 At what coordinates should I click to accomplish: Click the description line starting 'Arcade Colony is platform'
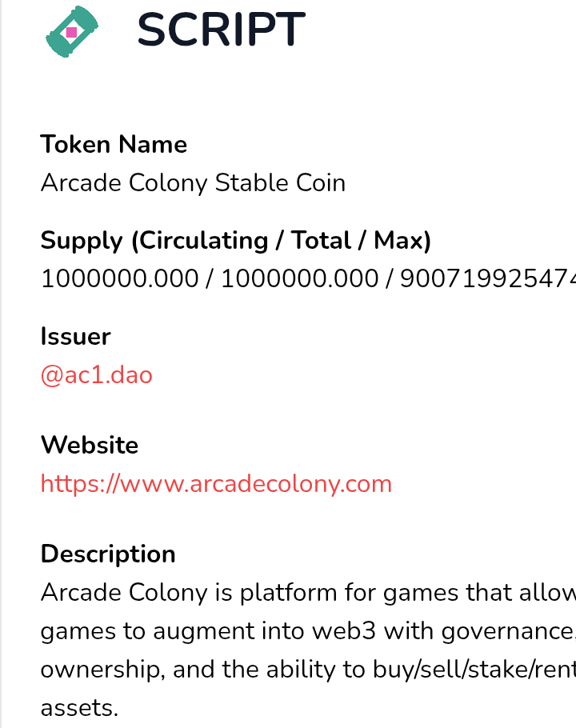[x=308, y=593]
